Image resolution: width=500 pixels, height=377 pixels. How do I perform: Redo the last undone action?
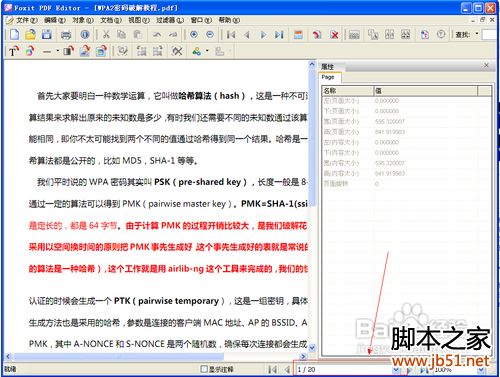[173, 34]
